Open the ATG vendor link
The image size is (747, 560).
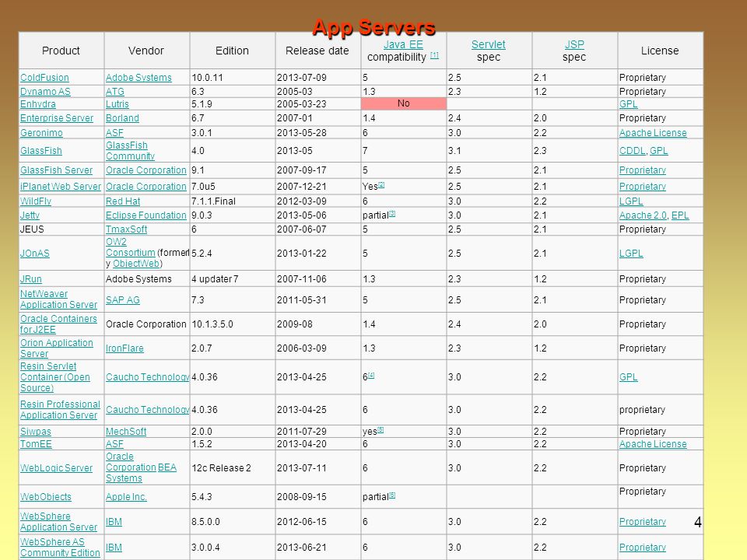(115, 92)
